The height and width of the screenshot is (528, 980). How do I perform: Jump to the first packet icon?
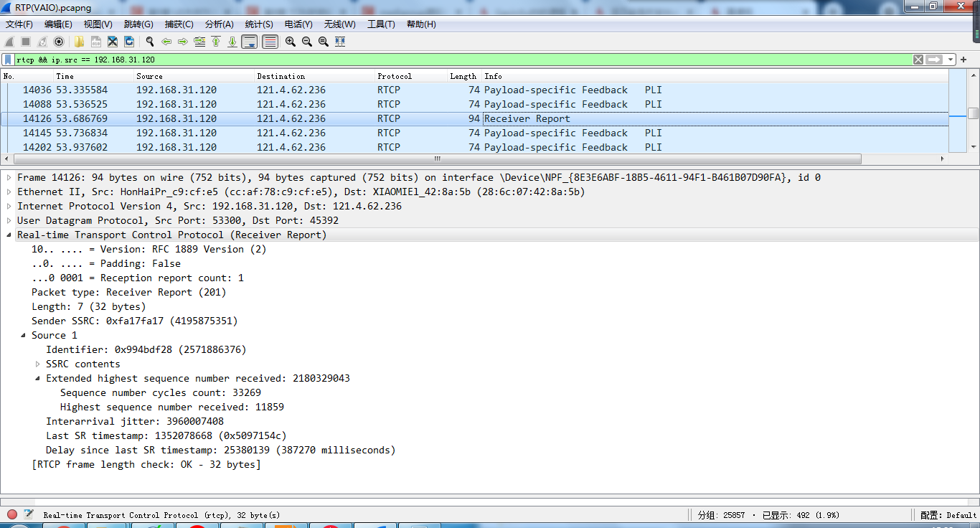coord(216,42)
